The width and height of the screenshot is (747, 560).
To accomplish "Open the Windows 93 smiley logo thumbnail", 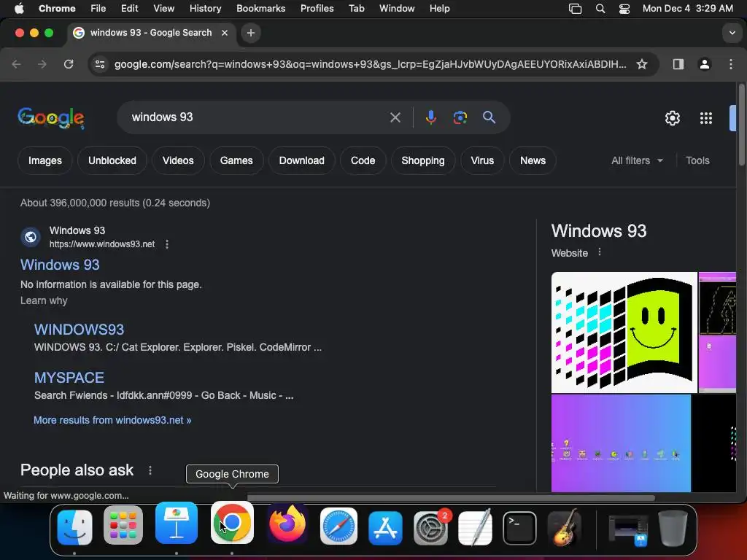I will click(x=624, y=332).
